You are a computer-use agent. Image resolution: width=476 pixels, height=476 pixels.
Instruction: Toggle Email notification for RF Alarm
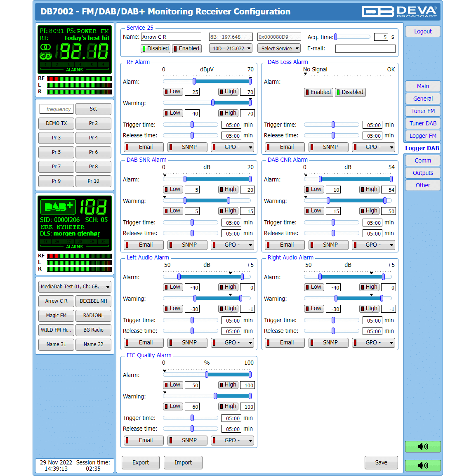144,147
